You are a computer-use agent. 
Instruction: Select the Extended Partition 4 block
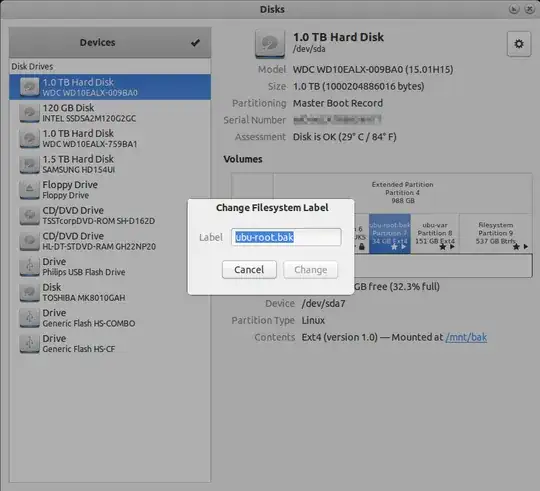[x=403, y=193]
